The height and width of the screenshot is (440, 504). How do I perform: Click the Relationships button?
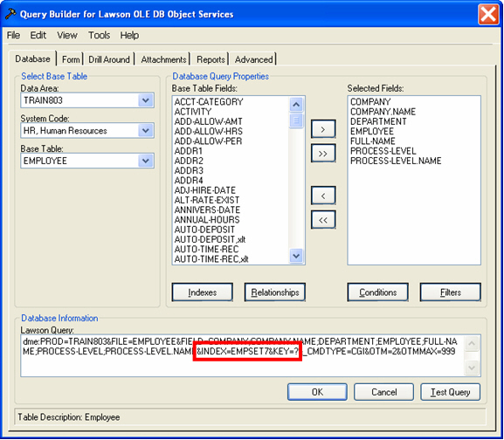click(x=275, y=292)
